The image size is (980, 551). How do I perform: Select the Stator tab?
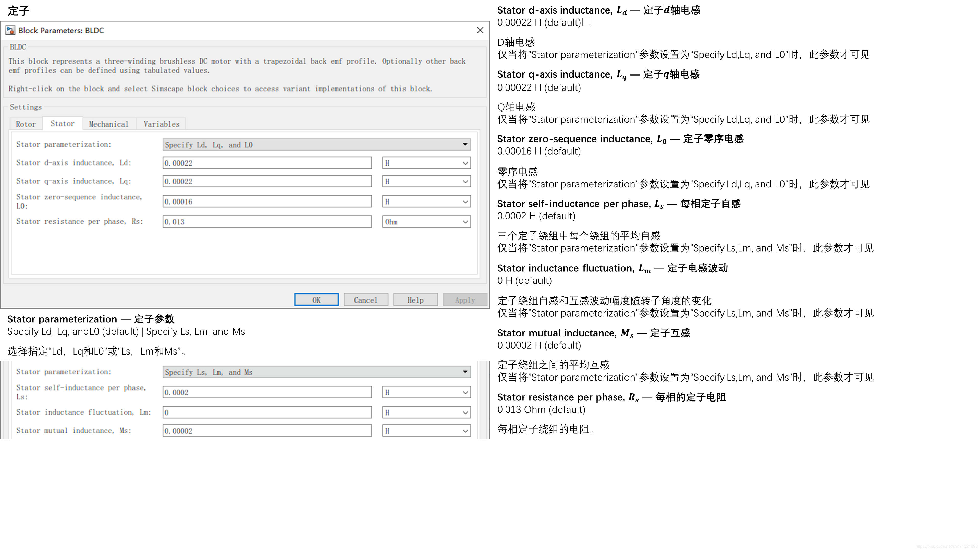(62, 123)
